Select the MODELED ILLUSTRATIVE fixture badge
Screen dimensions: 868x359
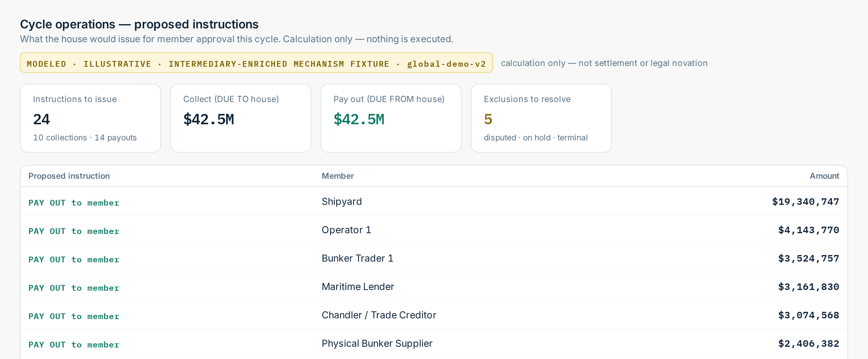pos(256,63)
